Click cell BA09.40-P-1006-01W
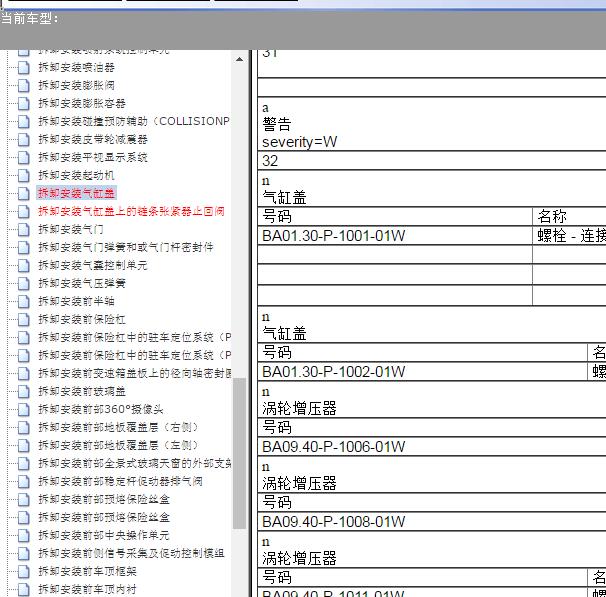The height and width of the screenshot is (597, 606). click(x=432, y=447)
